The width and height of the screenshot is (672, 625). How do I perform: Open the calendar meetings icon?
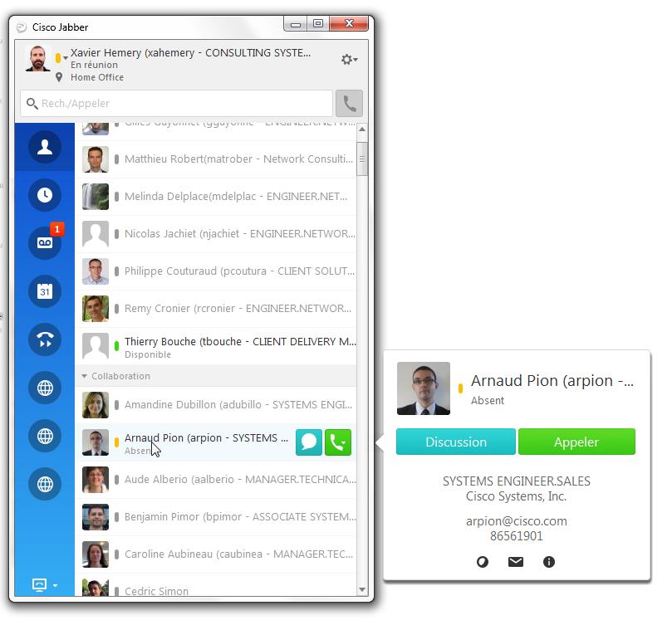(x=45, y=291)
